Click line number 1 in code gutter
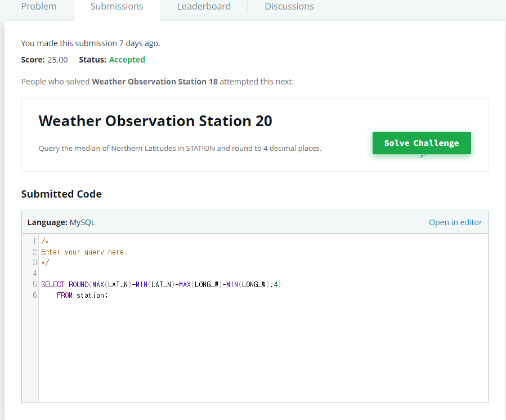The image size is (506, 420). click(34, 241)
